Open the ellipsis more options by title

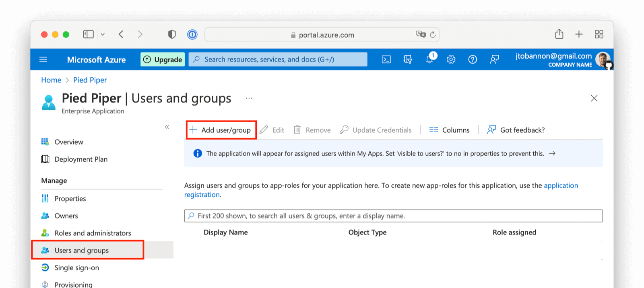(x=249, y=98)
